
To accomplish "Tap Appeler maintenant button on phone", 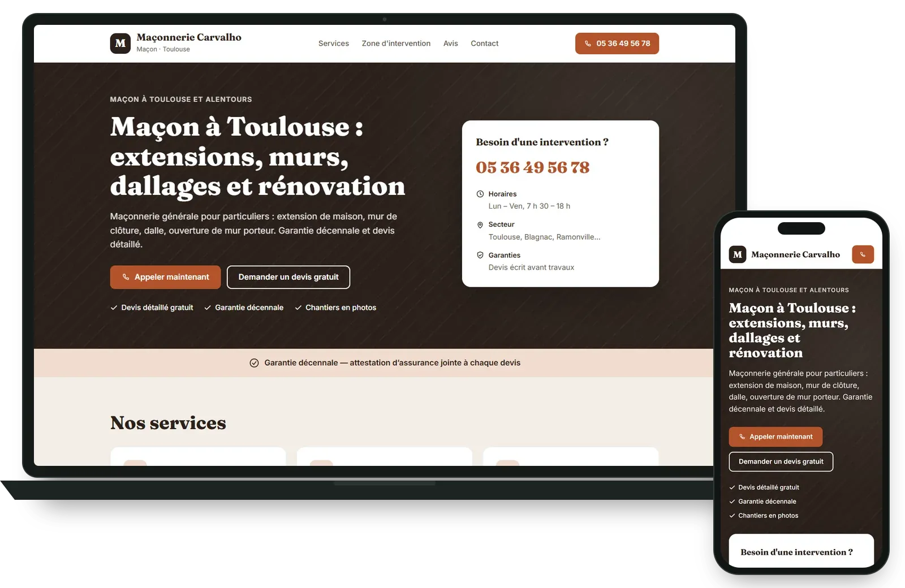I will 775,436.
